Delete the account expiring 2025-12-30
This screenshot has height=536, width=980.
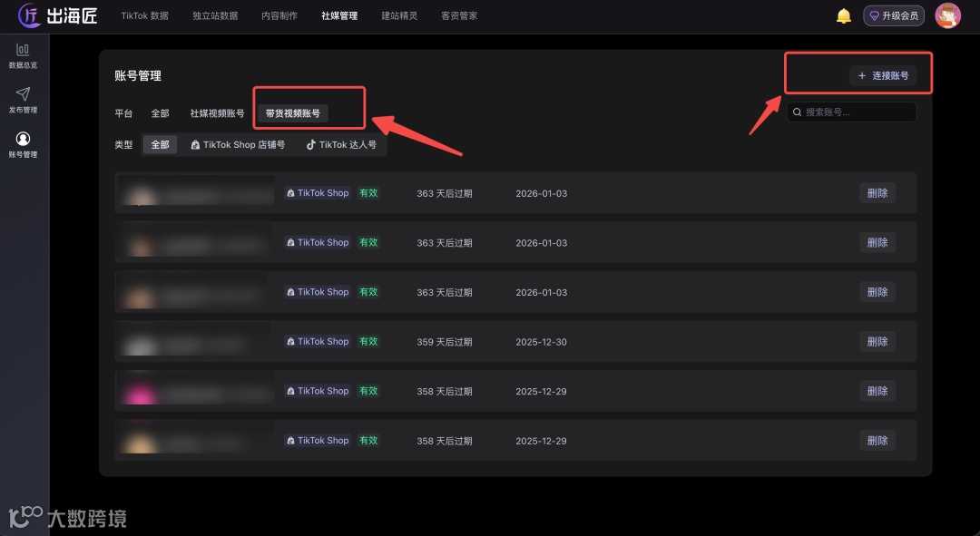click(877, 341)
